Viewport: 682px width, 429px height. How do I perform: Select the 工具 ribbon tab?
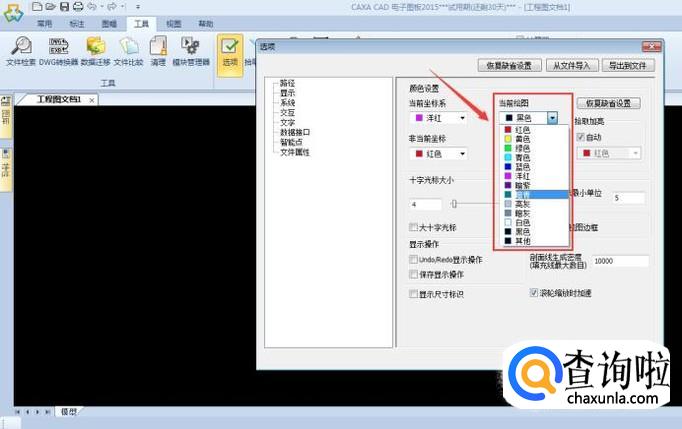[x=141, y=23]
